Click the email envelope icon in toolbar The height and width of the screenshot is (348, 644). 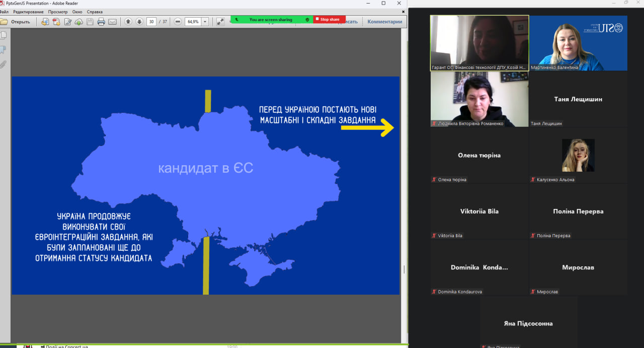point(113,22)
